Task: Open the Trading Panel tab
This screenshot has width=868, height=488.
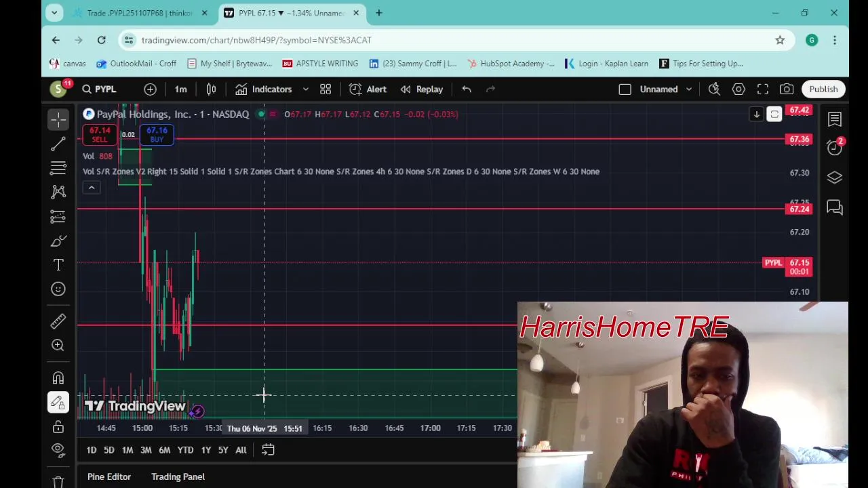Action: [178, 476]
